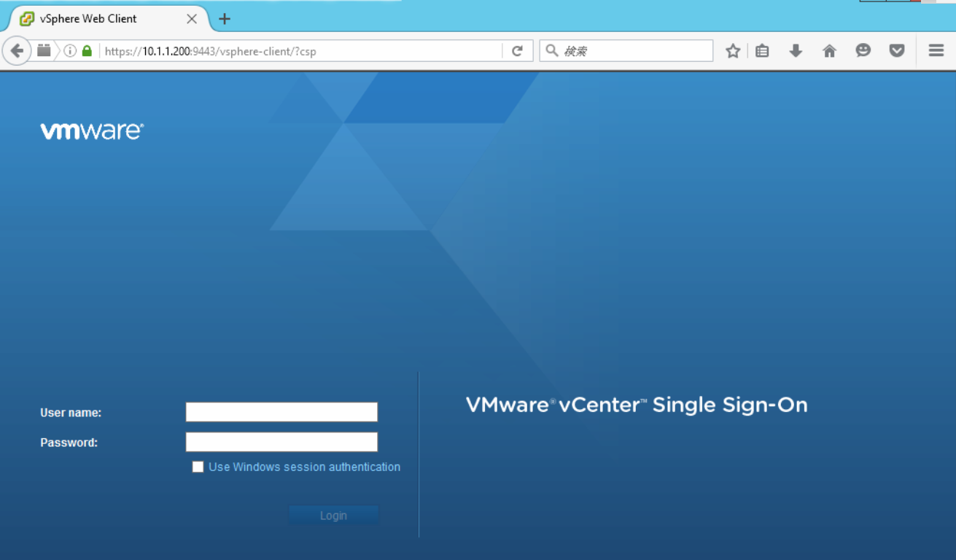Viewport: 956px width, 560px height.
Task: Go back using the browser back arrow
Action: click(17, 51)
